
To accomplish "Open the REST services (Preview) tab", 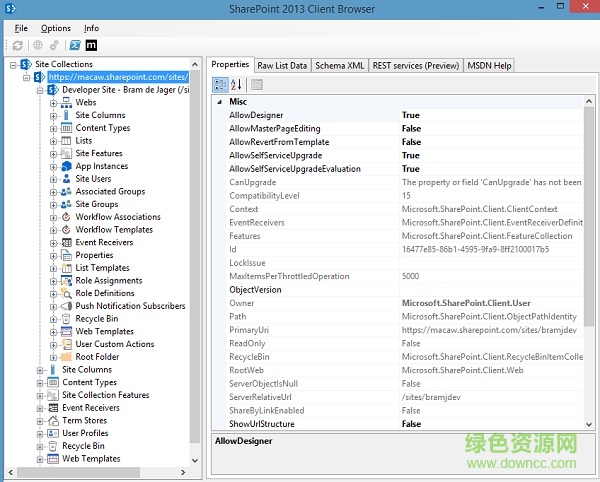I will tap(414, 65).
